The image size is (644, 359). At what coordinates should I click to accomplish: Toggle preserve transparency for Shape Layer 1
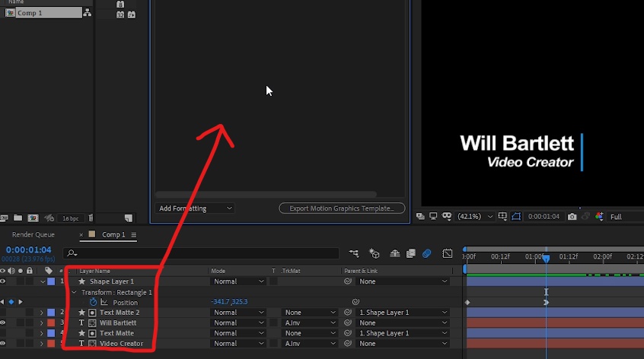tap(273, 281)
